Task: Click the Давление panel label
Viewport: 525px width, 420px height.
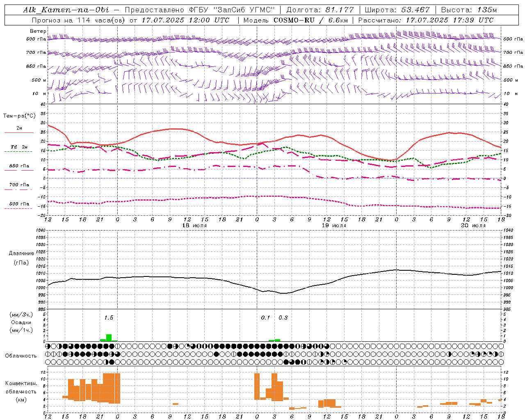Action: (x=21, y=253)
